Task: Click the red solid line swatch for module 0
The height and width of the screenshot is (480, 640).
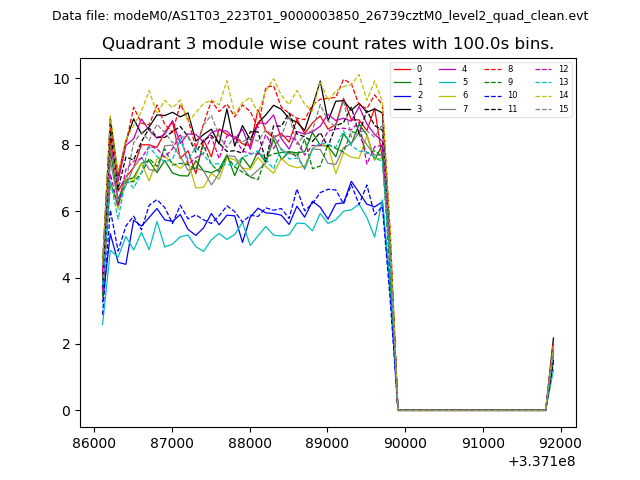Action: [403, 69]
